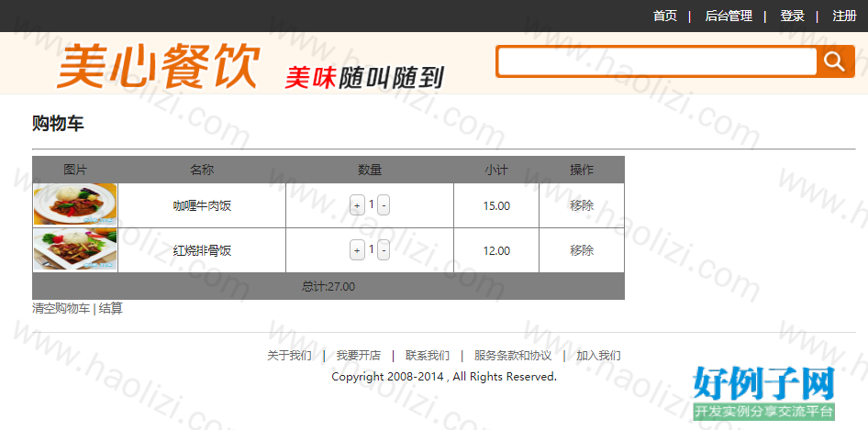Decrease quantity of 咖喱牛肉饭 with minus

[x=384, y=205]
